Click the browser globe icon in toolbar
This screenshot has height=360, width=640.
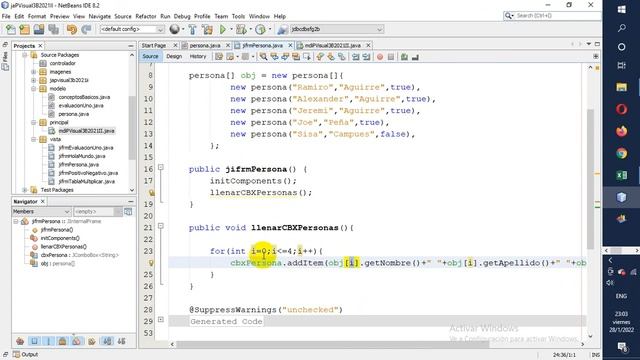tap(174, 29)
